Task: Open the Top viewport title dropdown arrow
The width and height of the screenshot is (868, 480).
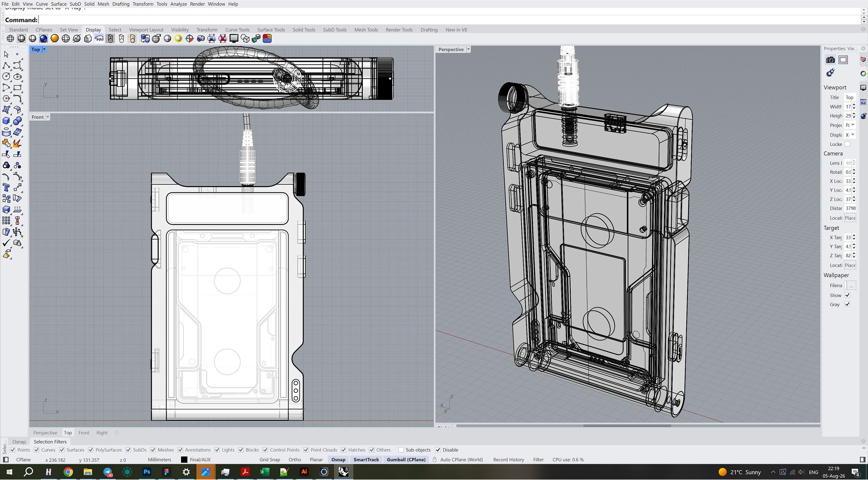Action: [x=44, y=50]
